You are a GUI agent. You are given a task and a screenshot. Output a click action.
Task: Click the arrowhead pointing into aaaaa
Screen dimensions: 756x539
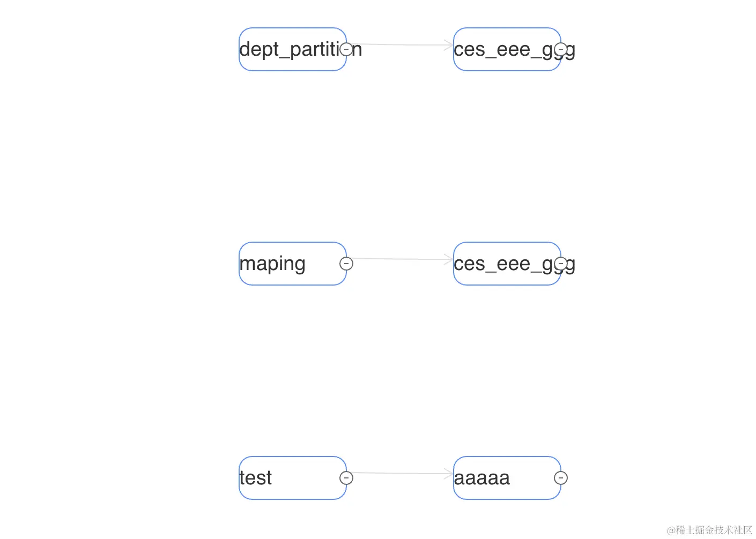click(x=449, y=474)
